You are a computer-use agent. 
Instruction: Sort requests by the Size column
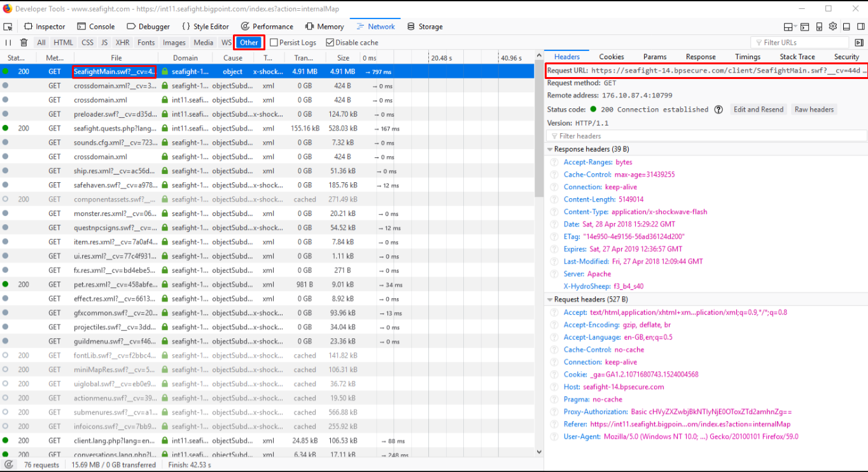343,58
